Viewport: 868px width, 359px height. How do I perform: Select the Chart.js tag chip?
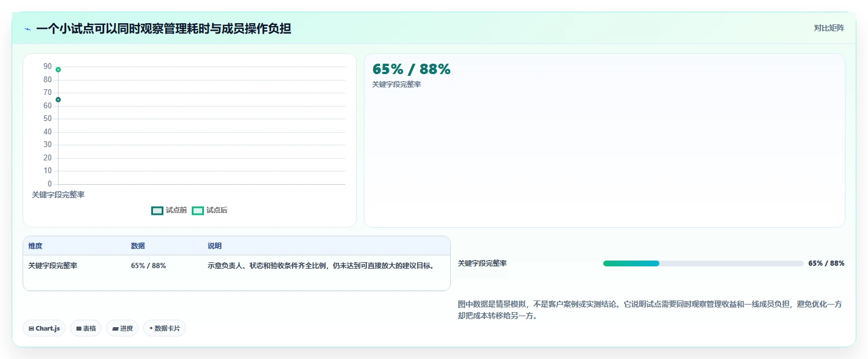pyautogui.click(x=45, y=328)
